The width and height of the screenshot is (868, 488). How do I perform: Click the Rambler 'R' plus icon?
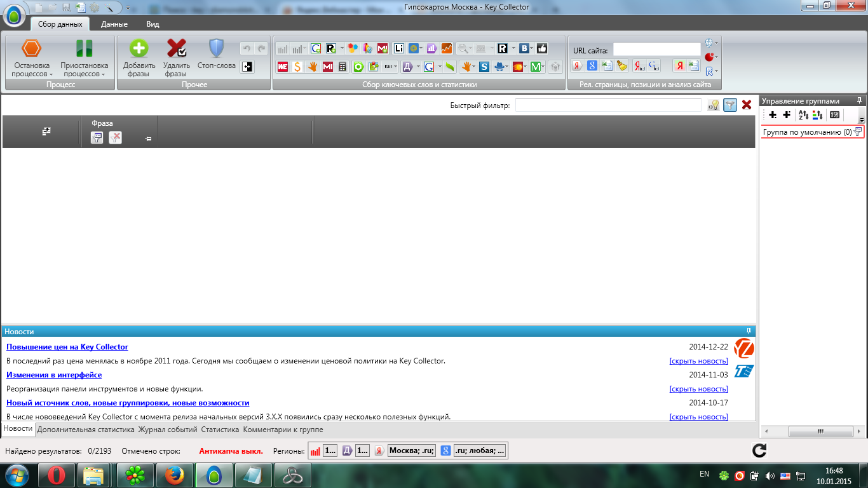(x=331, y=48)
